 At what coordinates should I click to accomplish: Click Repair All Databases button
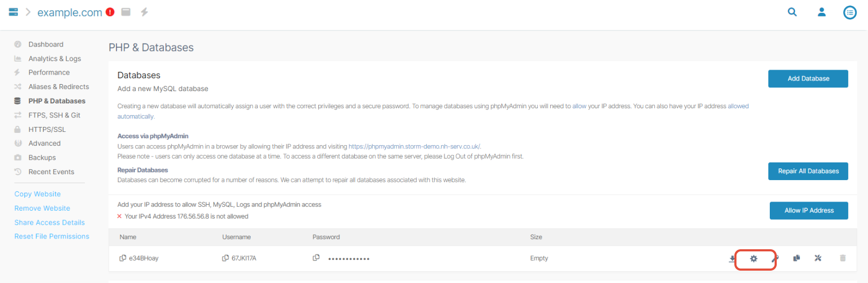click(808, 172)
